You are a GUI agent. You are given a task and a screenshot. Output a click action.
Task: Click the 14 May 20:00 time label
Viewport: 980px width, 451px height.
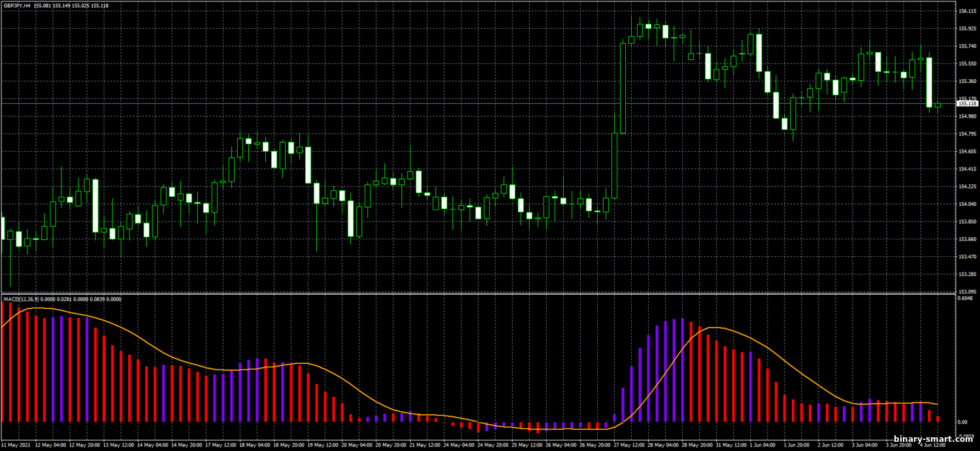coord(186,445)
